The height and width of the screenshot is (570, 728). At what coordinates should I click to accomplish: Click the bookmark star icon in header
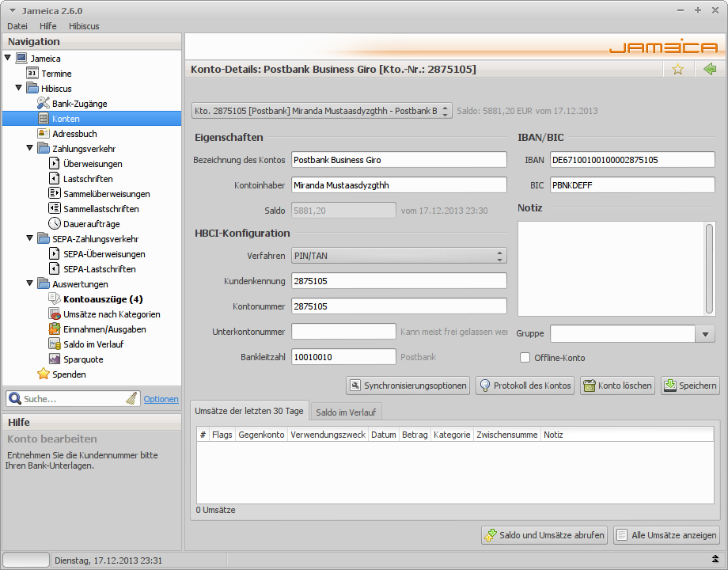point(678,69)
